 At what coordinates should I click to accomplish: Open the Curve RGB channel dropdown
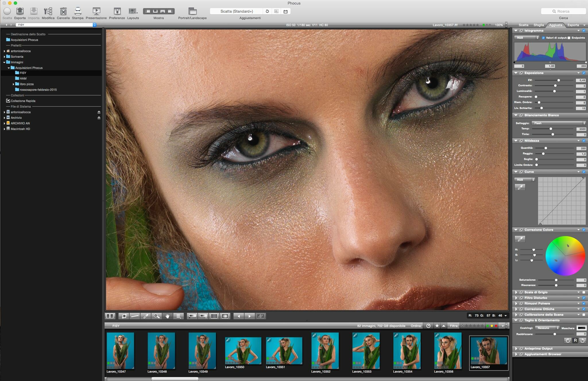coord(525,180)
